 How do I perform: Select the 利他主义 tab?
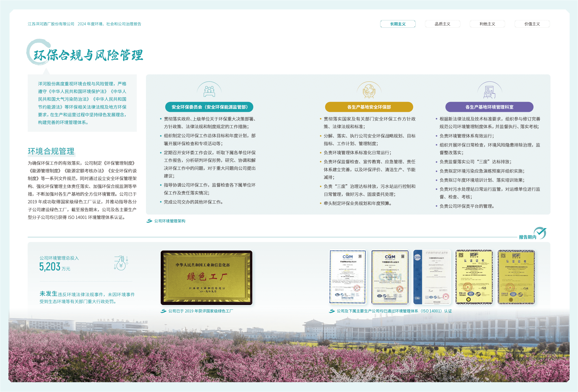coord(487,24)
